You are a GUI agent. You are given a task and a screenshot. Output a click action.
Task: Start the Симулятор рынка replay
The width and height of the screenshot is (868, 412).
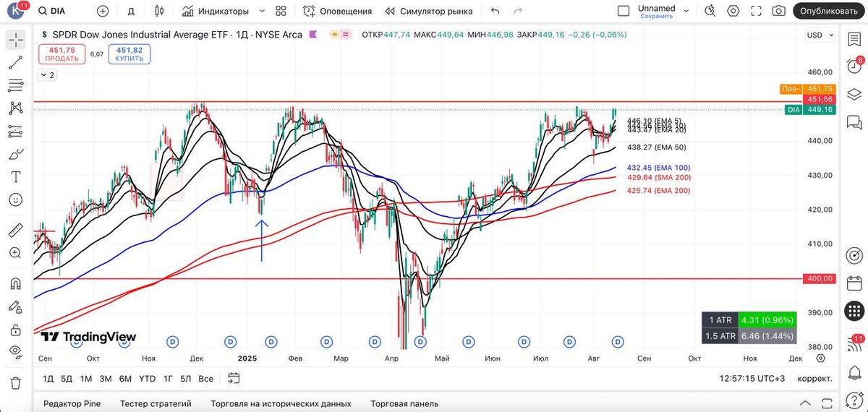[429, 11]
